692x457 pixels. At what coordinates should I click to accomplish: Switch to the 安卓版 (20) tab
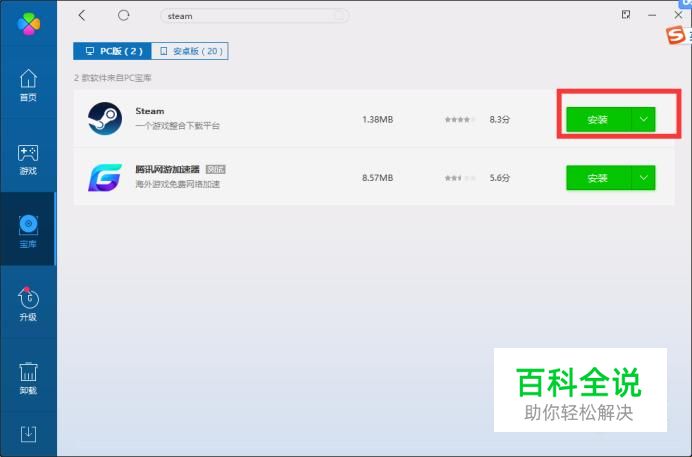tap(190, 51)
